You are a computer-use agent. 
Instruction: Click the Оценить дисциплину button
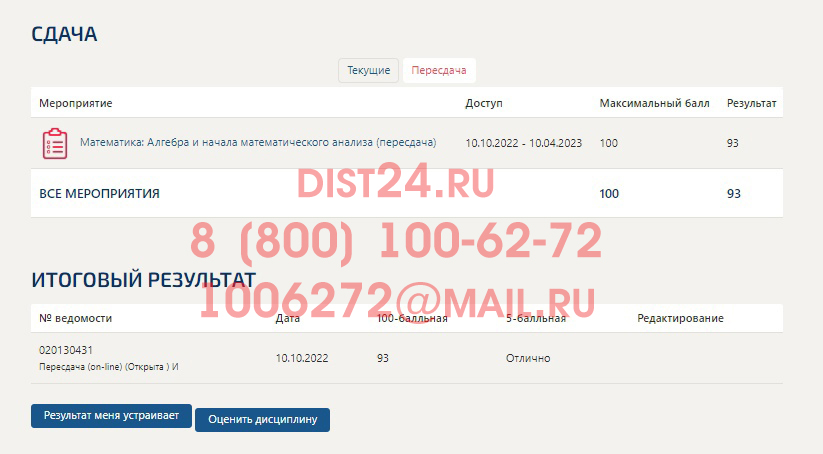point(262,419)
